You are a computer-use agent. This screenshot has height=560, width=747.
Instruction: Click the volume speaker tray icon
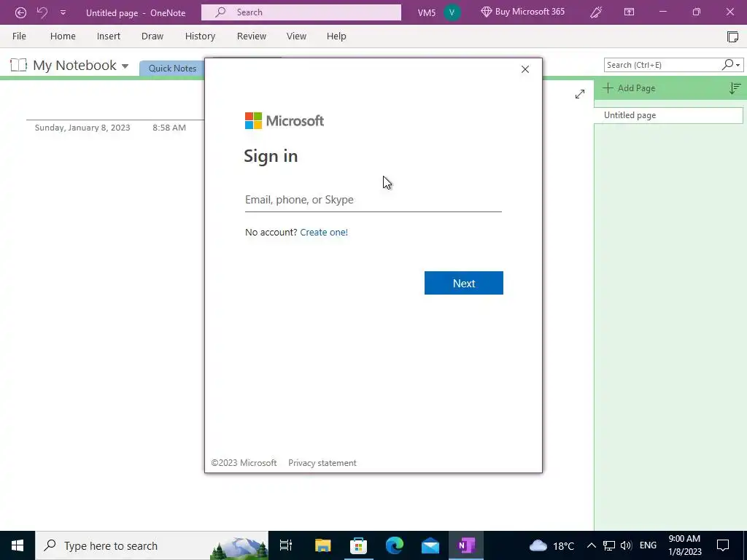tap(626, 545)
